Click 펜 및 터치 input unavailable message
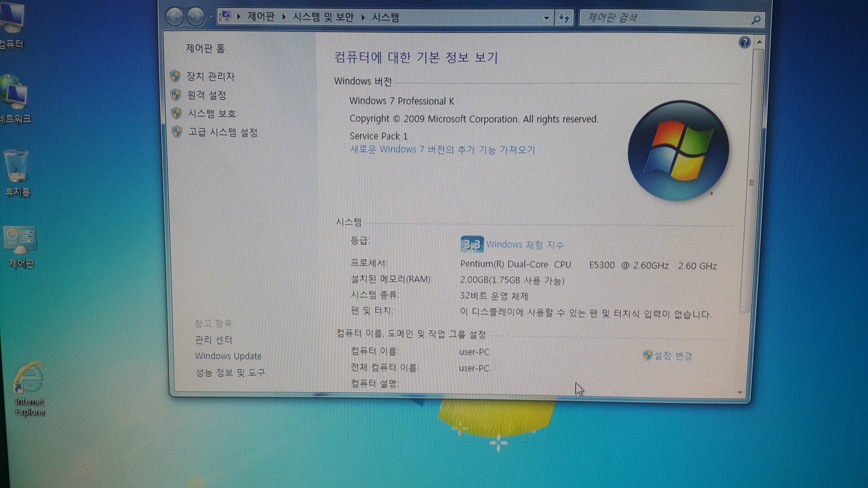 [586, 313]
